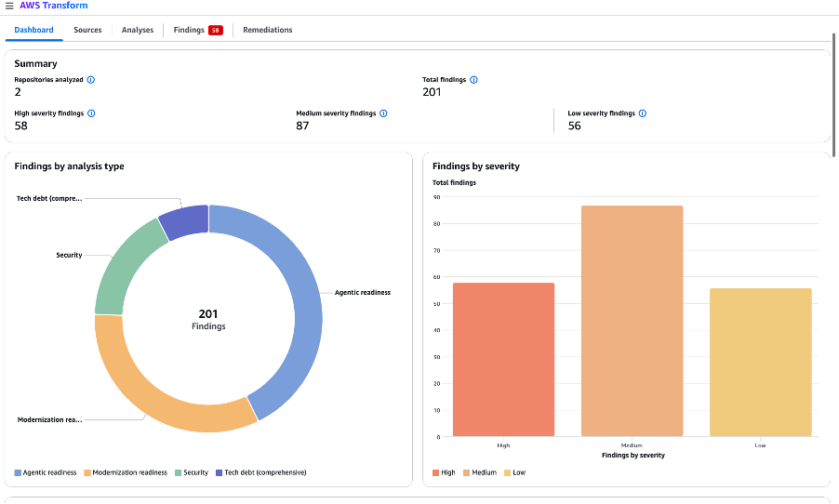Click the 'Findings by severity' panel heading
Screen dimensions: 839x504
(475, 166)
